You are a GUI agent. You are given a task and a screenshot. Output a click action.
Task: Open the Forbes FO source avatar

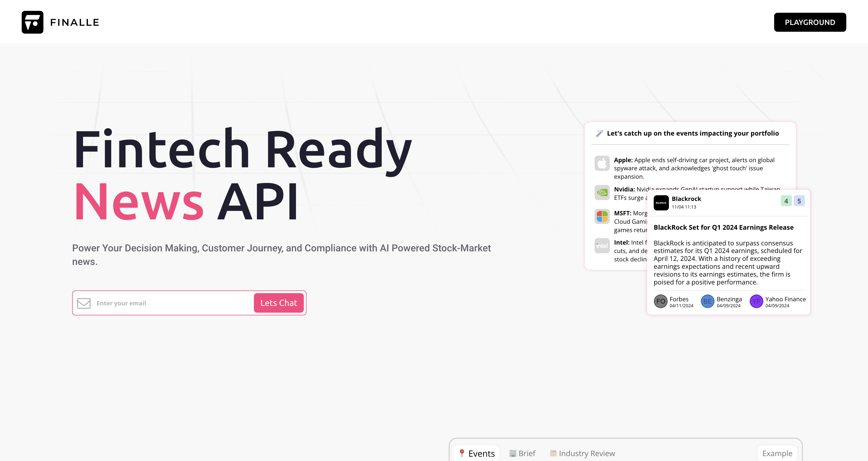[x=660, y=301]
